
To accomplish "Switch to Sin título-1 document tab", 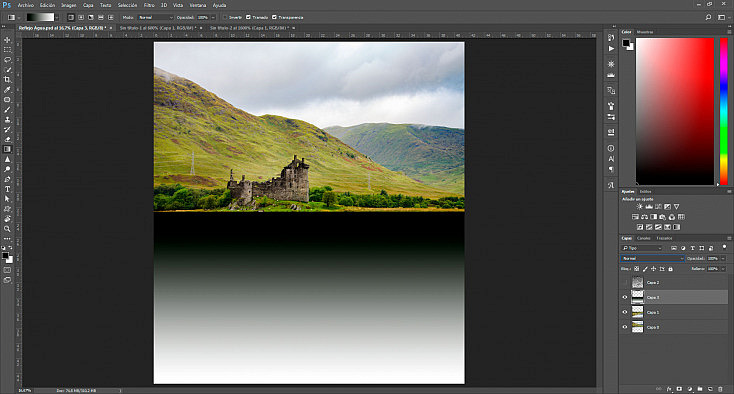I will click(x=158, y=28).
